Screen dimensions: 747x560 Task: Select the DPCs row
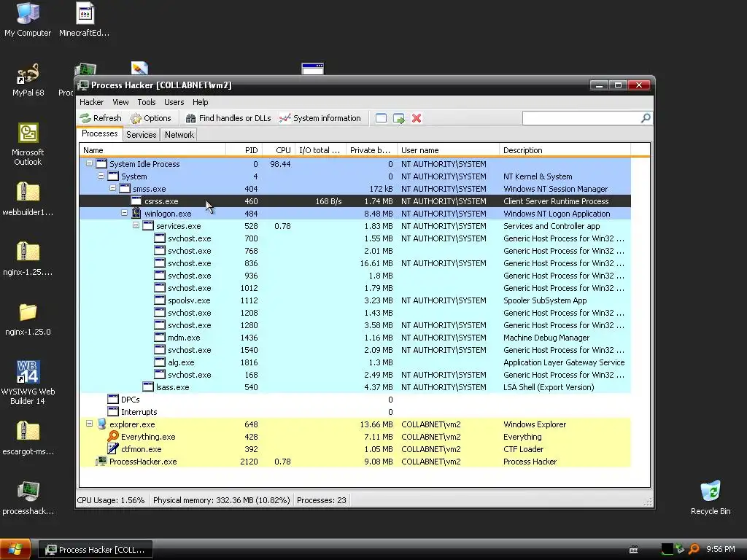tap(355, 399)
